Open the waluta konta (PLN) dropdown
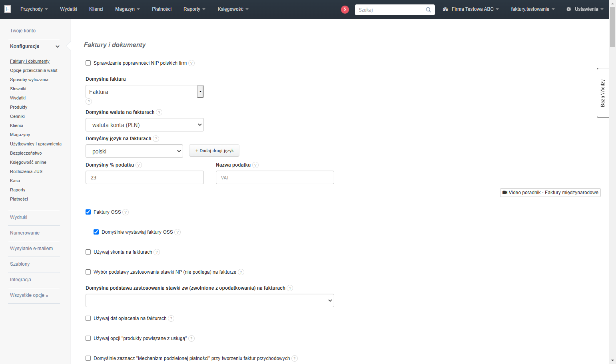The image size is (616, 364). click(x=144, y=125)
